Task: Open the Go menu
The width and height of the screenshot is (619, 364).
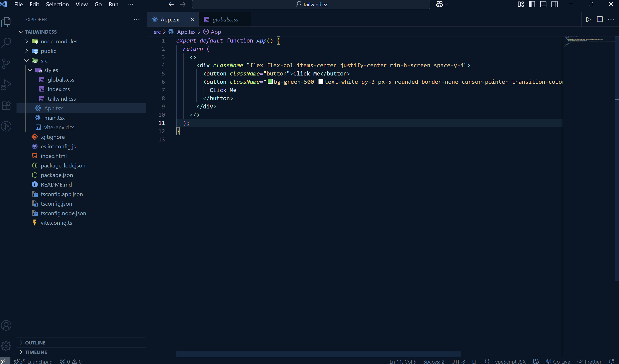Action: (98, 4)
